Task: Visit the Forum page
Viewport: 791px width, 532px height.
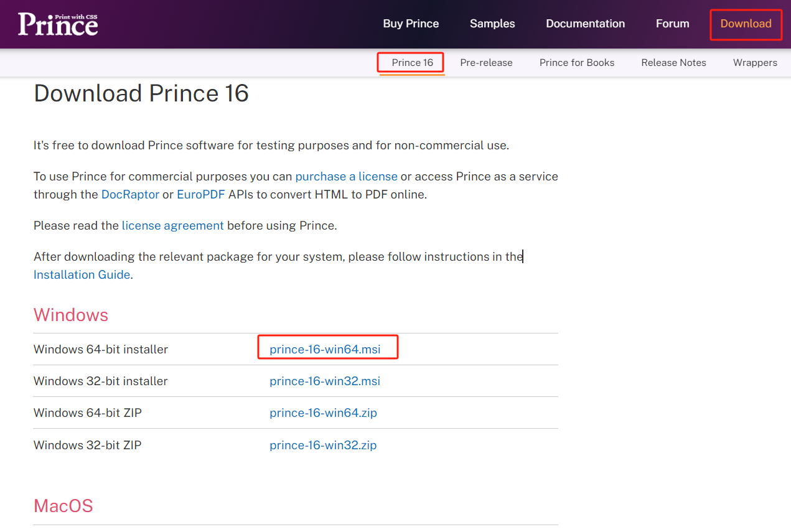Action: click(672, 24)
